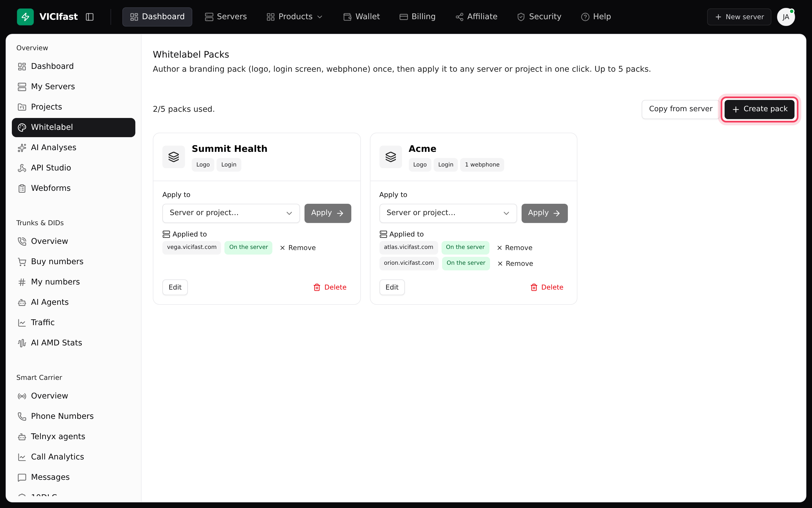Open My numbers
The height and width of the screenshot is (508, 812).
74,282
